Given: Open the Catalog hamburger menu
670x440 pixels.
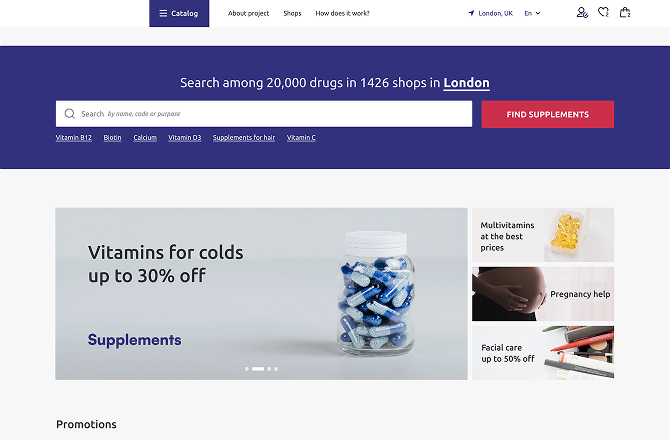Looking at the screenshot, I should (x=179, y=13).
